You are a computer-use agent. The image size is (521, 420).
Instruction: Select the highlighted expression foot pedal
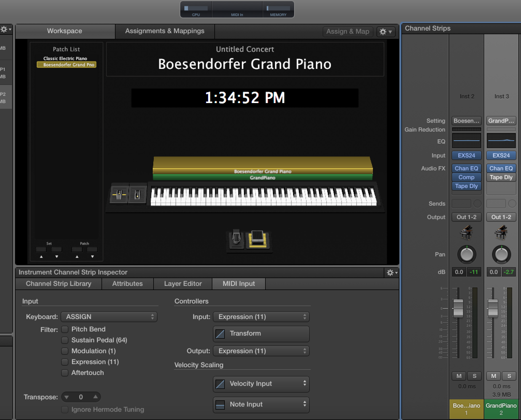click(257, 240)
